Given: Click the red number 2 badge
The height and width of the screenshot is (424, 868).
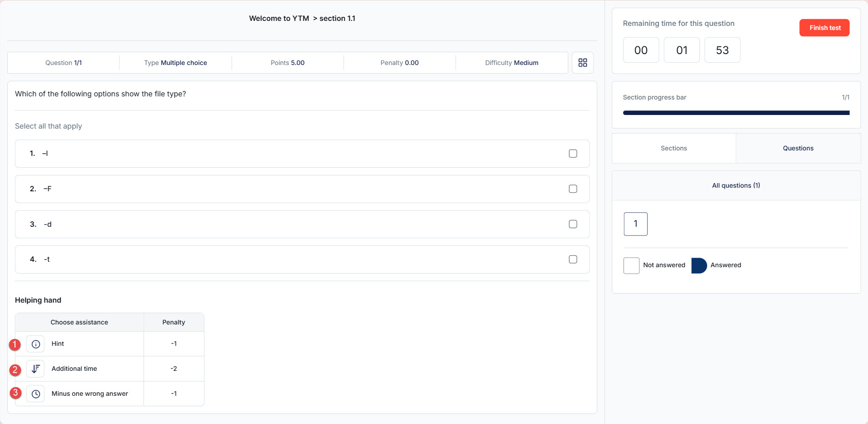Looking at the screenshot, I should coord(15,370).
